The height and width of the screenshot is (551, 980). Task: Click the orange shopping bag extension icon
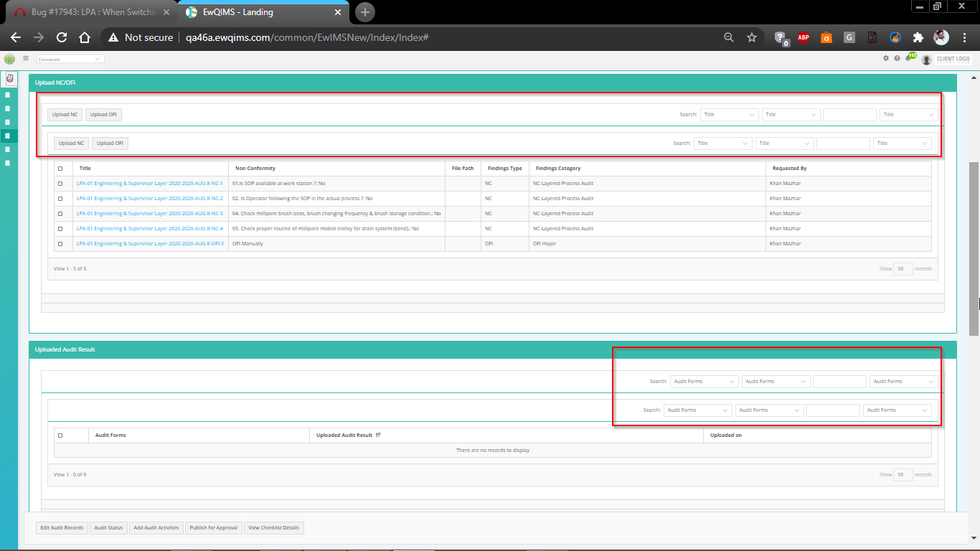tap(826, 37)
